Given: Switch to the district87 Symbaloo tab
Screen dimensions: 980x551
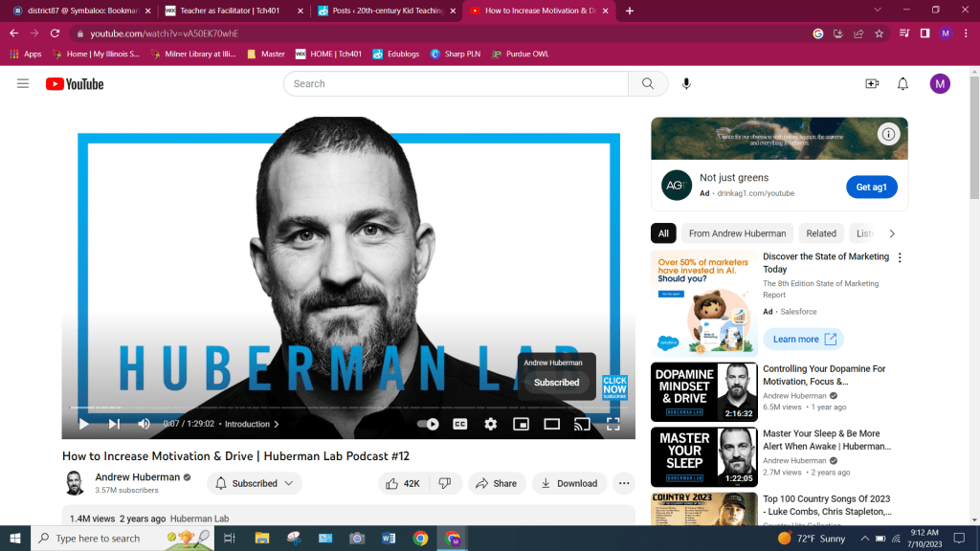Looking at the screenshot, I should coord(80,11).
